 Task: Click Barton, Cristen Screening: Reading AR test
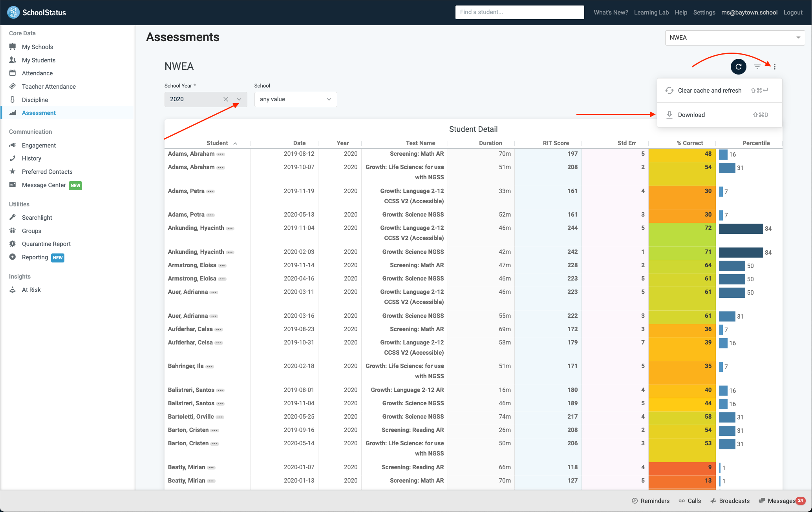413,430
